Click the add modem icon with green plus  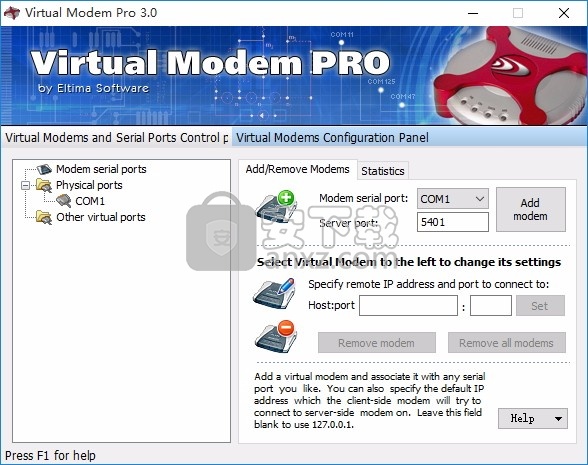pos(276,206)
